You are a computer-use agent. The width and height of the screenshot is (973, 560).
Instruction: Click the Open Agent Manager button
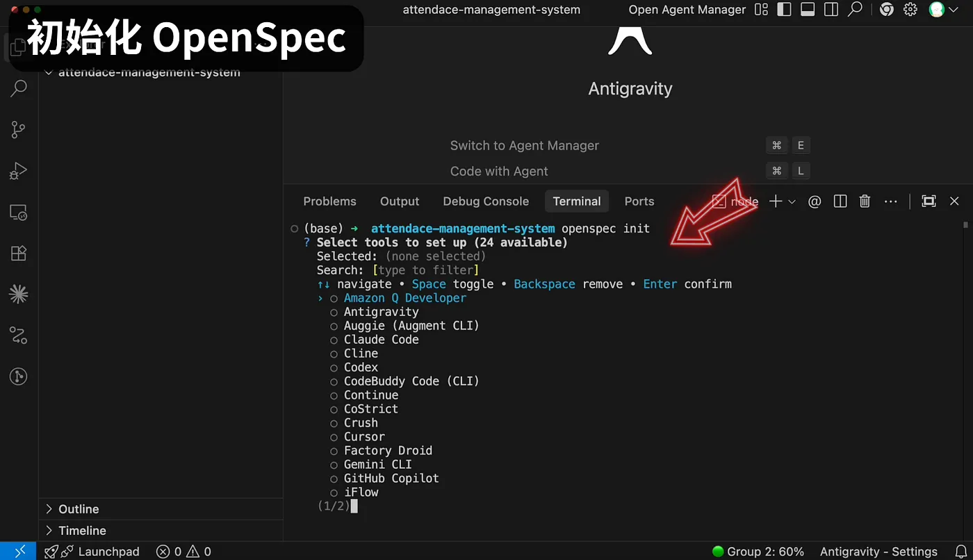pyautogui.click(x=687, y=10)
